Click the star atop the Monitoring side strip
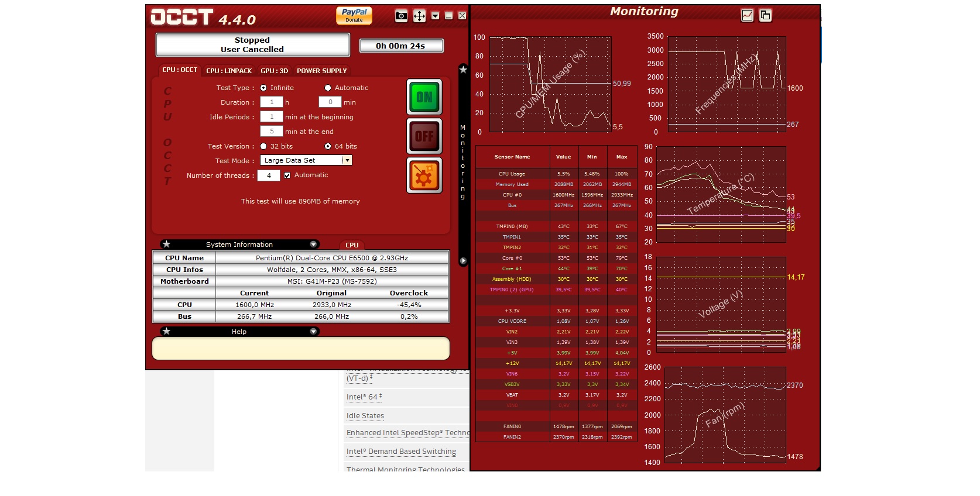 tap(463, 70)
